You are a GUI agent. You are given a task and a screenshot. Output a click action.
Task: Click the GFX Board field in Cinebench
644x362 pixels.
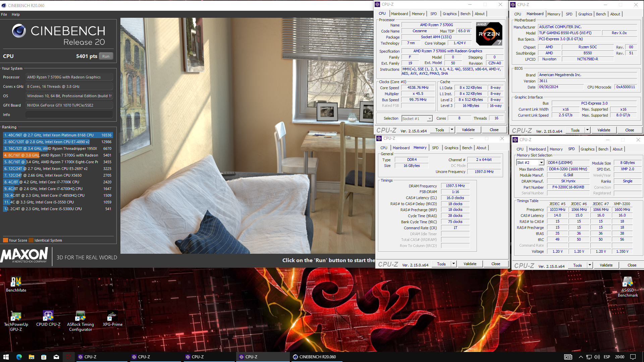(69, 105)
